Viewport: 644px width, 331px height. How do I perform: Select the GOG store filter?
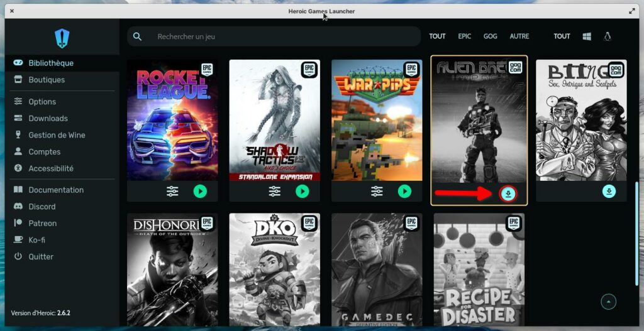(x=490, y=36)
